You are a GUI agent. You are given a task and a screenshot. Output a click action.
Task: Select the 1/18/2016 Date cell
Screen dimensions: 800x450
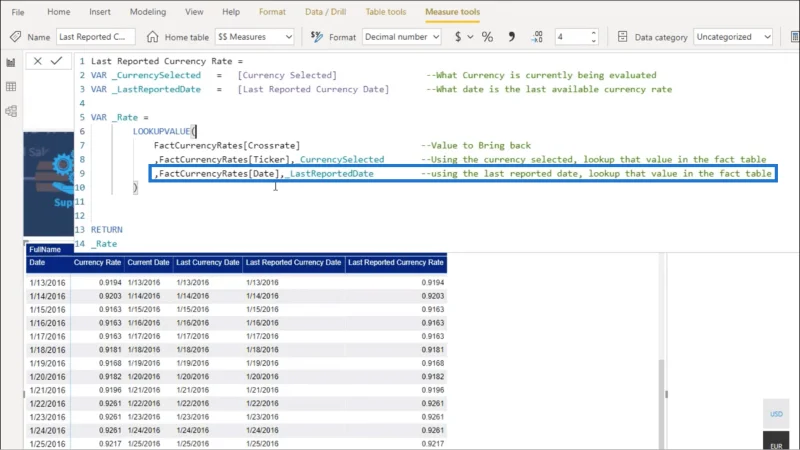47,350
